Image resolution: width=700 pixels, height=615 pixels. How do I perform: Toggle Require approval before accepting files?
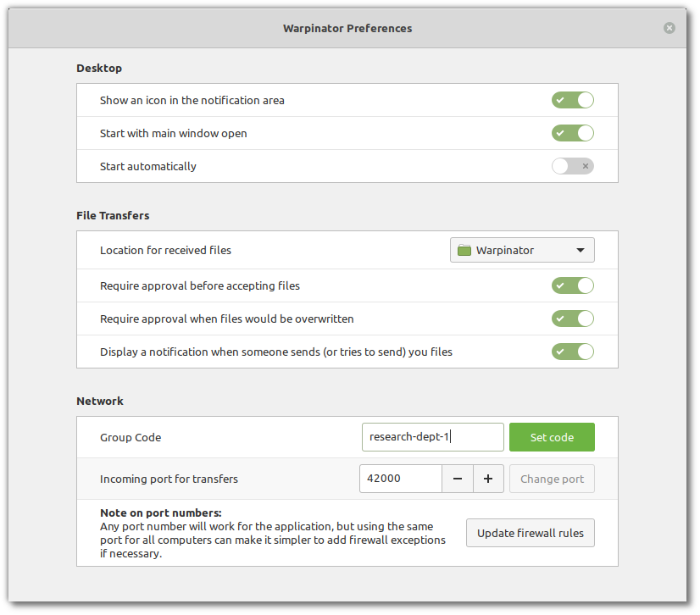(x=572, y=285)
